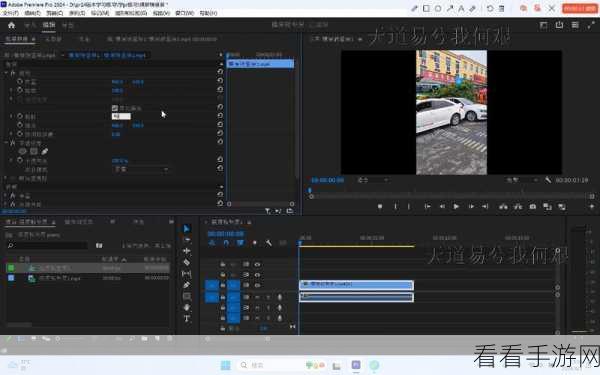Screen dimensions: 600x375
Task: Select the Selection tool in tools panel
Action: click(x=186, y=228)
